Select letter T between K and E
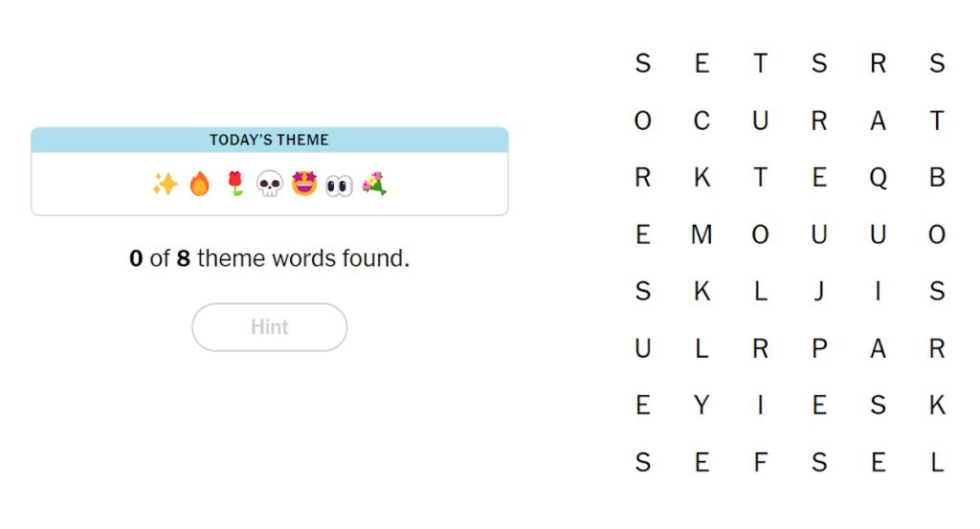This screenshot has height=529, width=980. point(760,177)
